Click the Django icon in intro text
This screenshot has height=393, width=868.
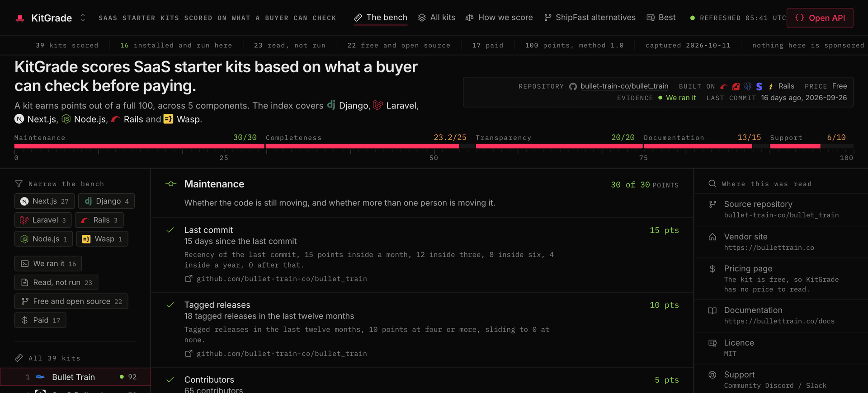(x=331, y=105)
